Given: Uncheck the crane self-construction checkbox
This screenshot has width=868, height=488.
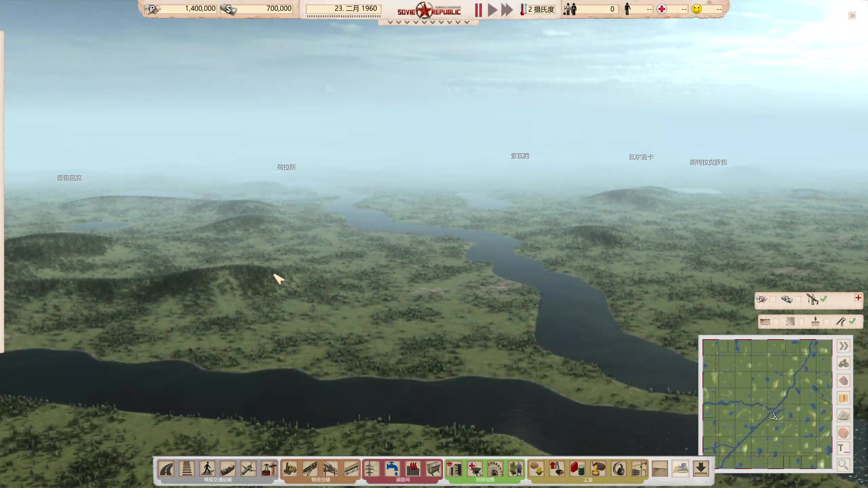Looking at the screenshot, I should [x=824, y=299].
